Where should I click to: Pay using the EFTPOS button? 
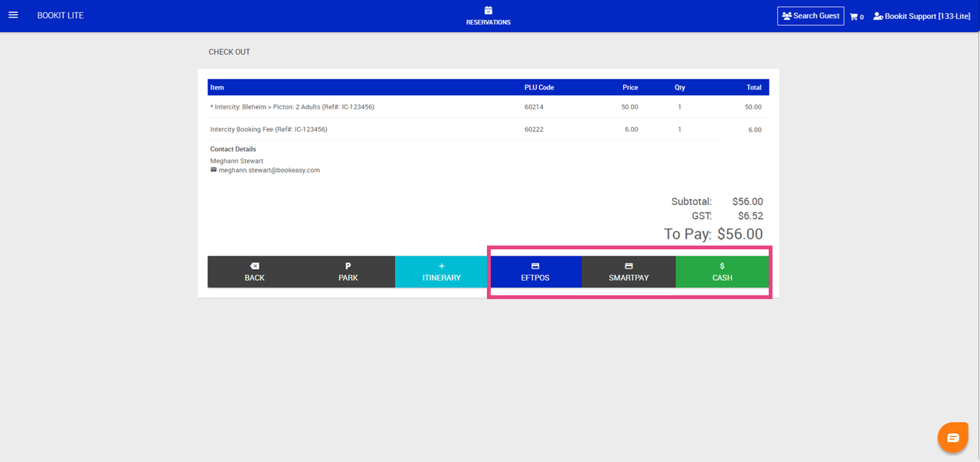click(x=535, y=272)
